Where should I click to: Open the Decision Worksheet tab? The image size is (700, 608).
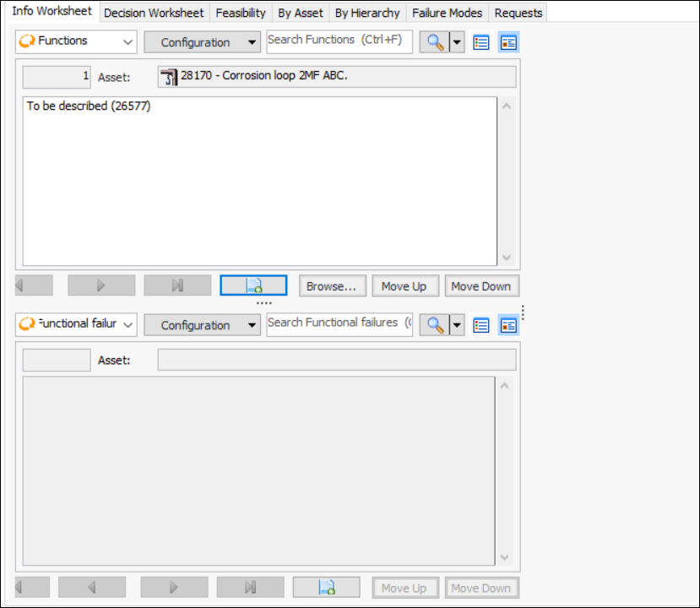pyautogui.click(x=154, y=13)
